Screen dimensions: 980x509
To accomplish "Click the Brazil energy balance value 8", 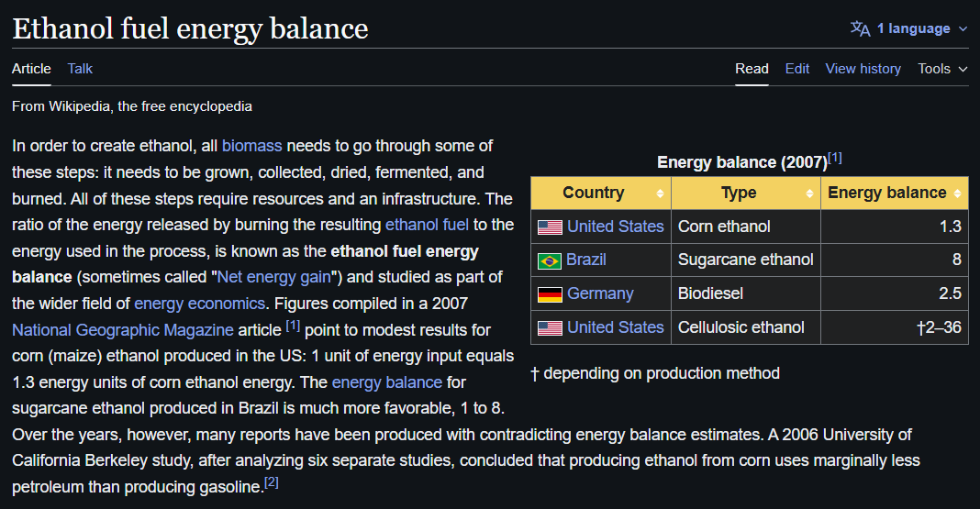I will (x=957, y=260).
